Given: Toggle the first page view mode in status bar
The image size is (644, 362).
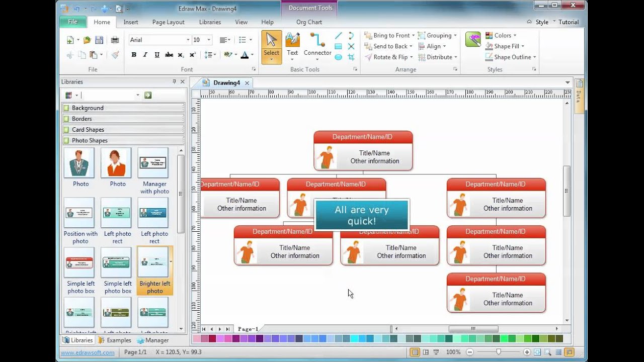Looking at the screenshot, I should [x=415, y=352].
